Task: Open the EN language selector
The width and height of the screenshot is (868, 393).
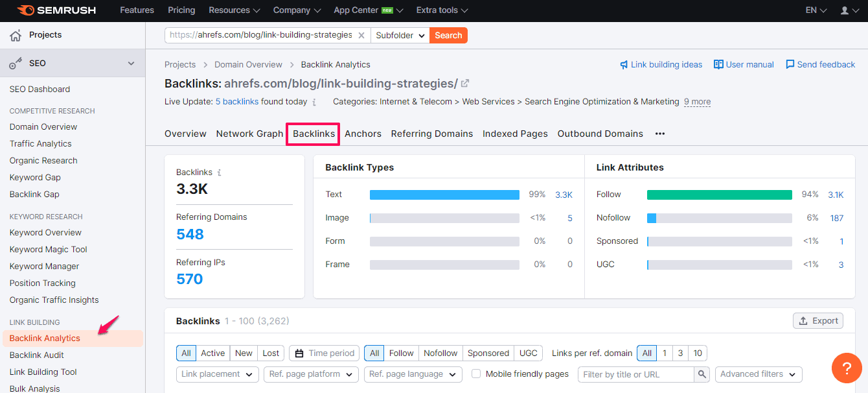Action: point(816,10)
